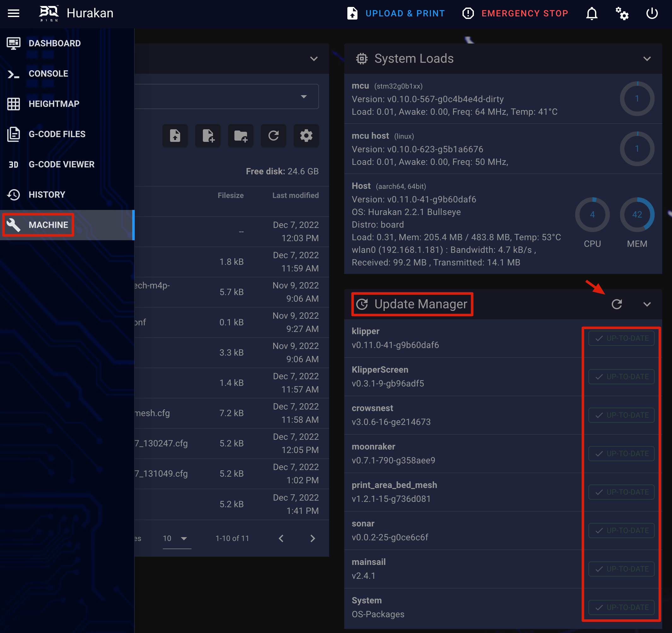The image size is (672, 633).
Task: Open file list settings gear
Action: point(306,136)
